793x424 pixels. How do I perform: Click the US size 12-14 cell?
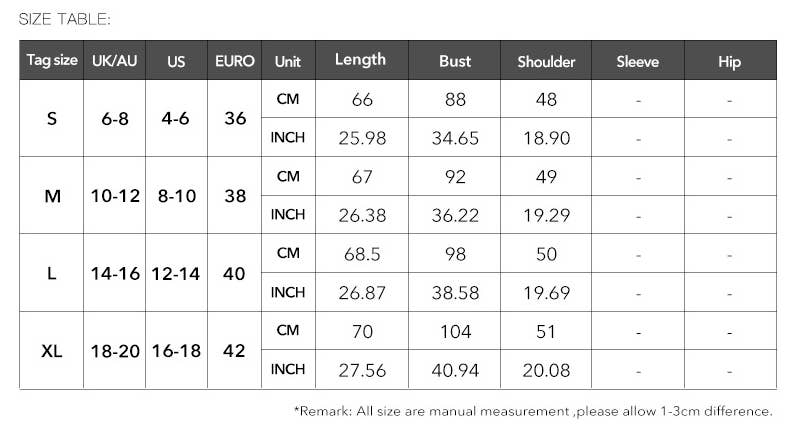coord(176,273)
